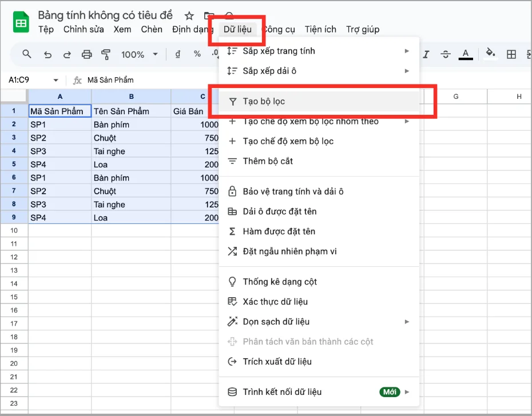Rename title Bảng tính không có tiêu đề
The image size is (532, 416).
[x=105, y=15]
